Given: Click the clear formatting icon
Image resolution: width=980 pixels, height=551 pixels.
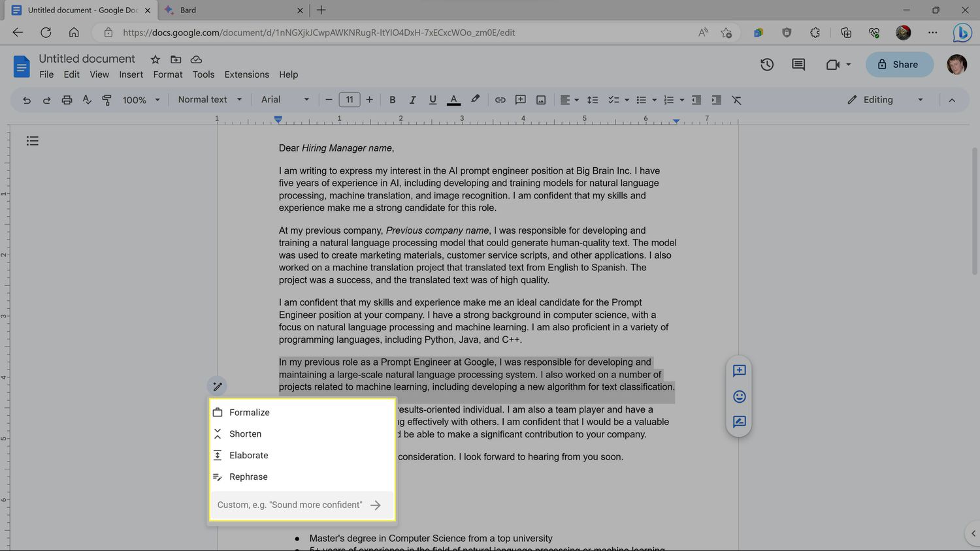Looking at the screenshot, I should tap(736, 100).
